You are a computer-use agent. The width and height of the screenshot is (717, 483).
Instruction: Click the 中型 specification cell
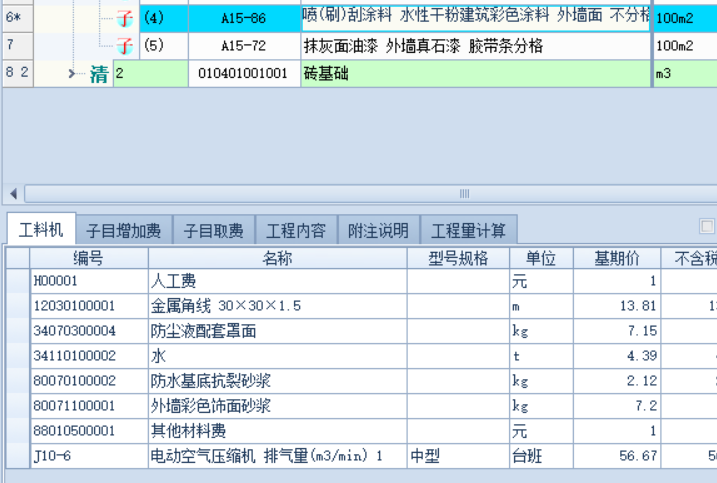tap(458, 456)
